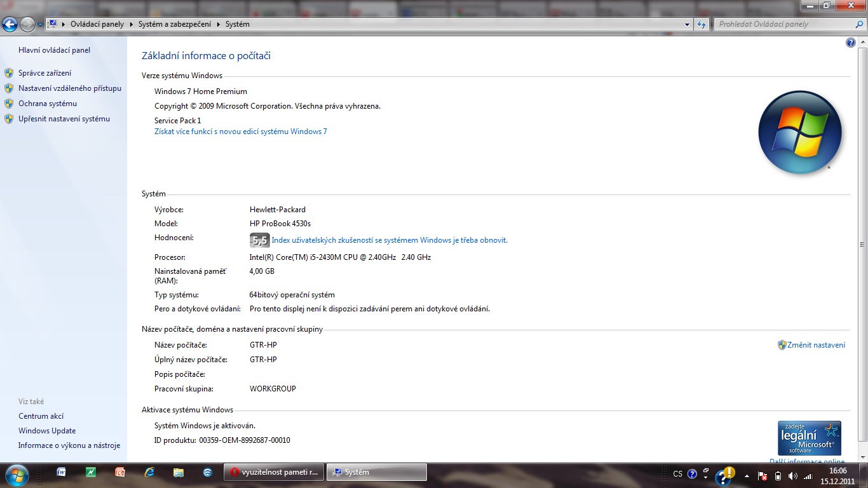The image size is (868, 488).
Task: Click the clock showing 16:06
Action: tap(837, 476)
